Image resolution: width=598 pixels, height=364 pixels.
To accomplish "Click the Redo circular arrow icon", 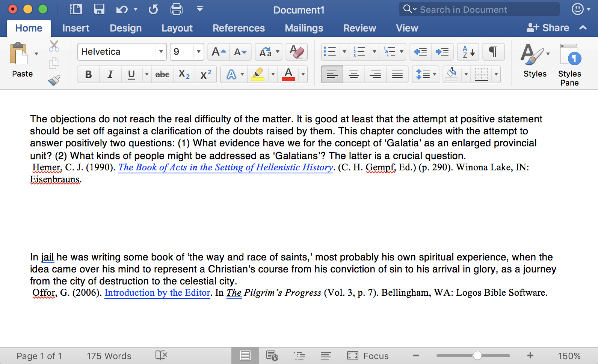I will [153, 9].
